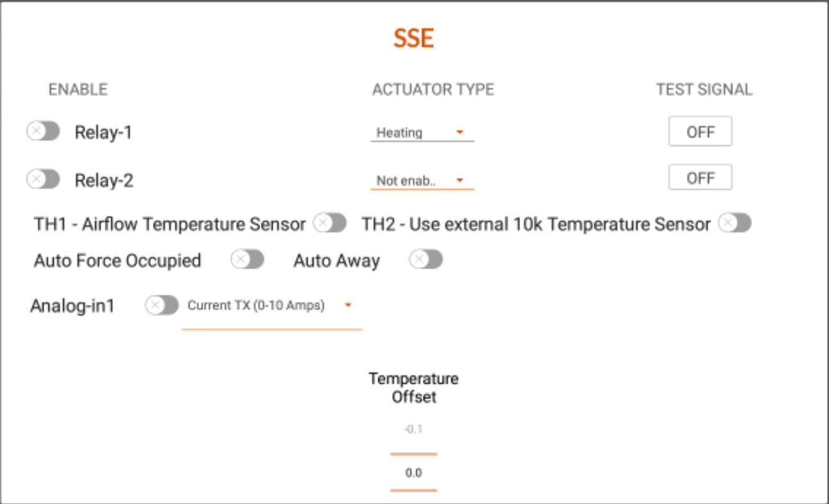This screenshot has height=504, width=829.
Task: Open Relay-2 'Not enab..' actuator dropdown
Action: click(x=422, y=181)
